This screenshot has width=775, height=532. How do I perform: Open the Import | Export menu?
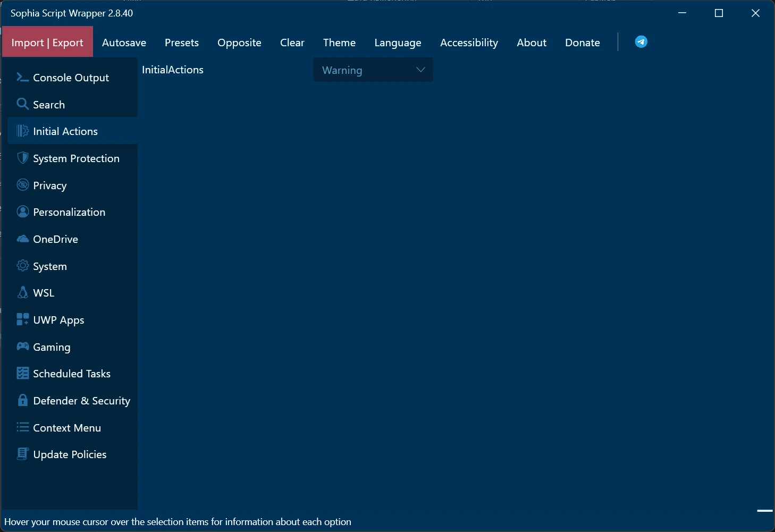click(x=47, y=42)
